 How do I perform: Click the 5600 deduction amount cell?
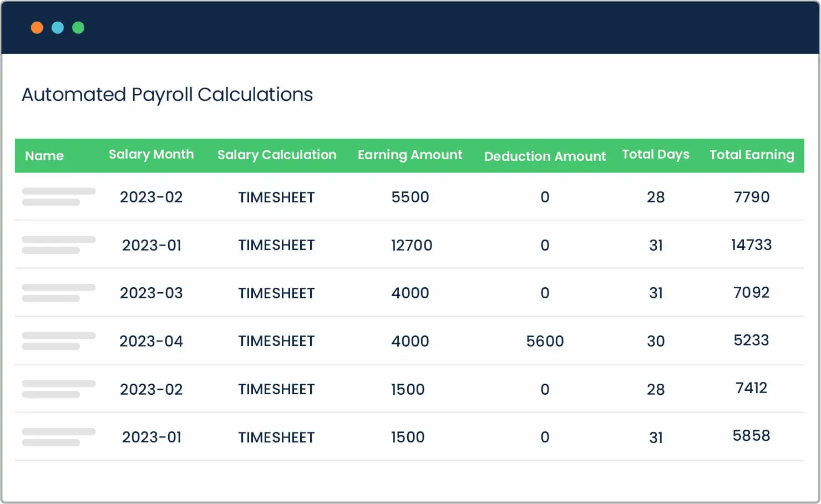(x=545, y=341)
